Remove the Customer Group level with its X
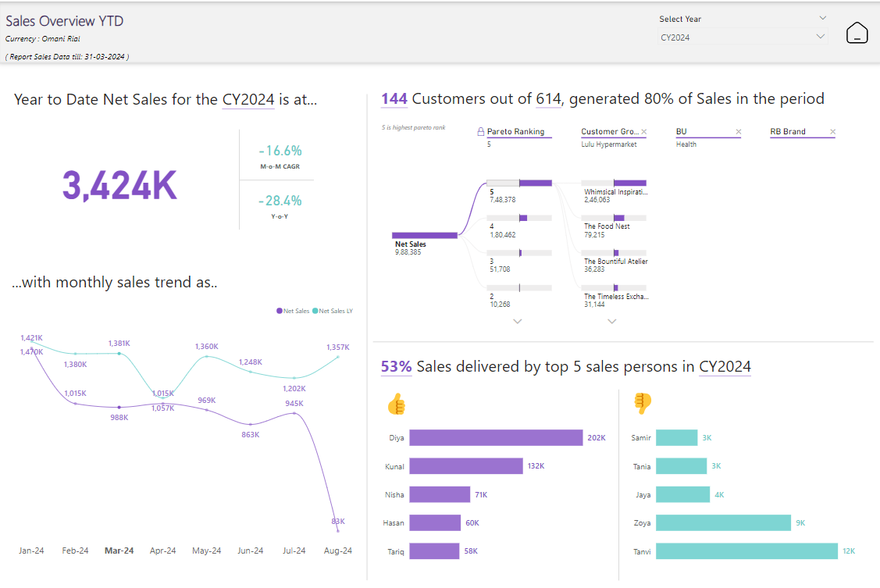The image size is (880, 588). point(643,132)
